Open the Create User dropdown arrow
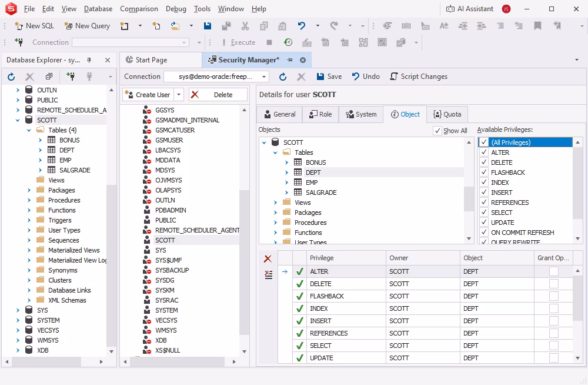 click(179, 95)
